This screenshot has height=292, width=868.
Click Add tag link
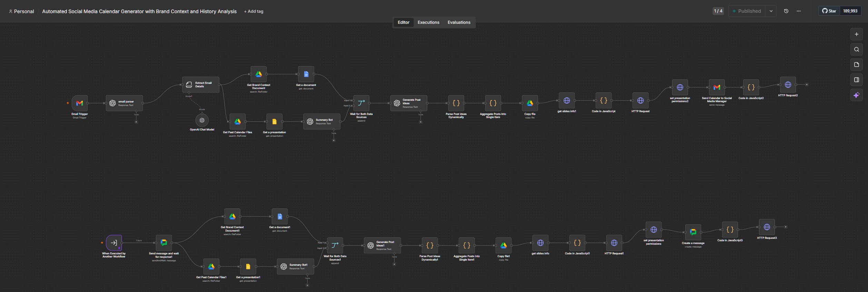point(253,11)
